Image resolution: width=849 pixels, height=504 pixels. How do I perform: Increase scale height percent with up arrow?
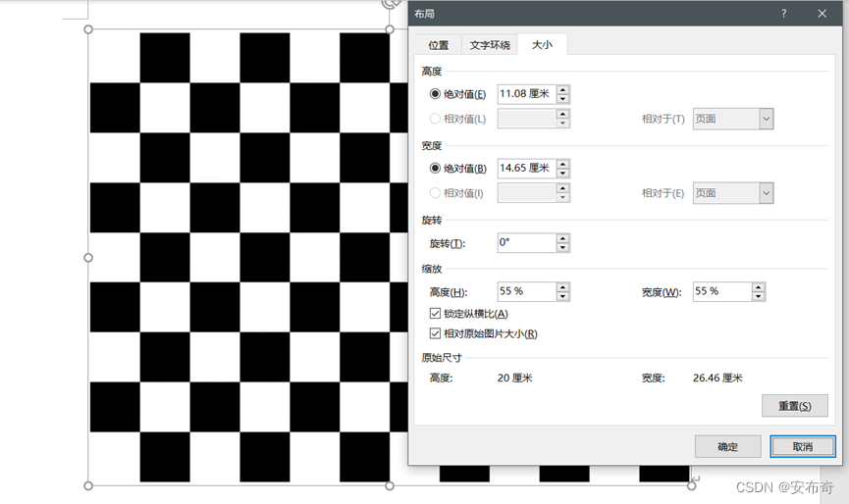coord(563,287)
